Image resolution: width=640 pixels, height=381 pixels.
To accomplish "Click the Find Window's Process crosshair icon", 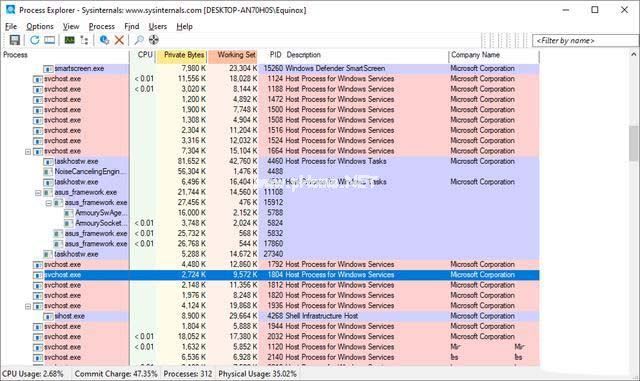I will [153, 40].
